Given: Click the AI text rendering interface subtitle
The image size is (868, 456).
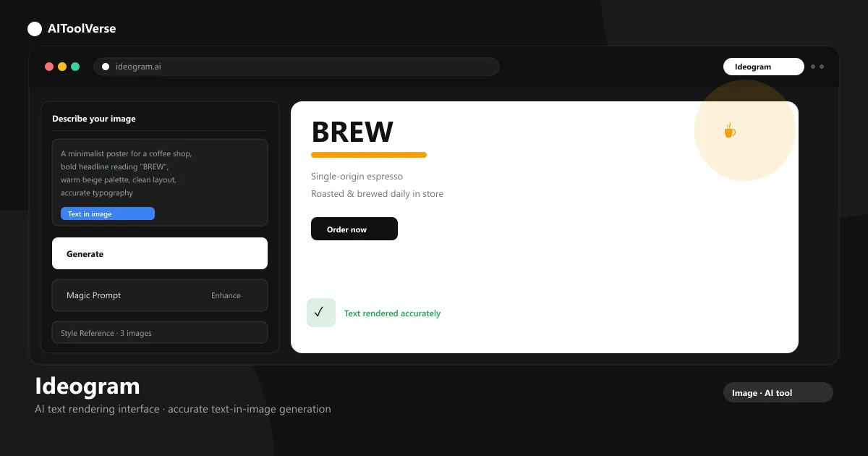Looking at the screenshot, I should [x=183, y=409].
